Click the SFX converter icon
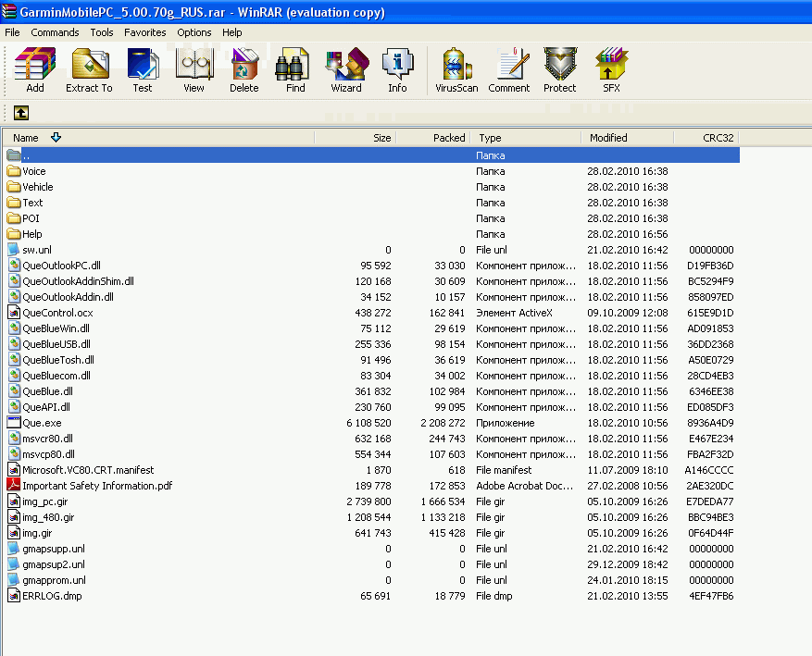Image resolution: width=812 pixels, height=656 pixels. [611, 70]
